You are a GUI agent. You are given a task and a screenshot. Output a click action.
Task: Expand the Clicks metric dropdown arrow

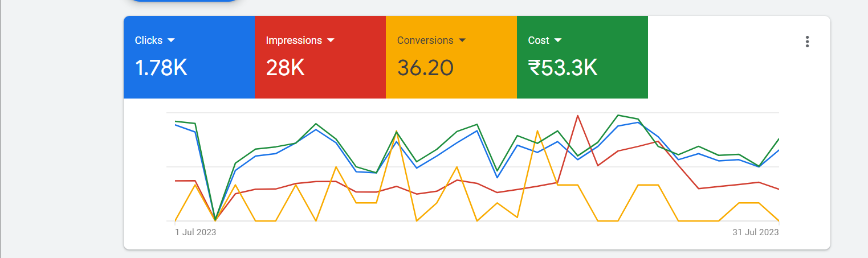pos(171,40)
